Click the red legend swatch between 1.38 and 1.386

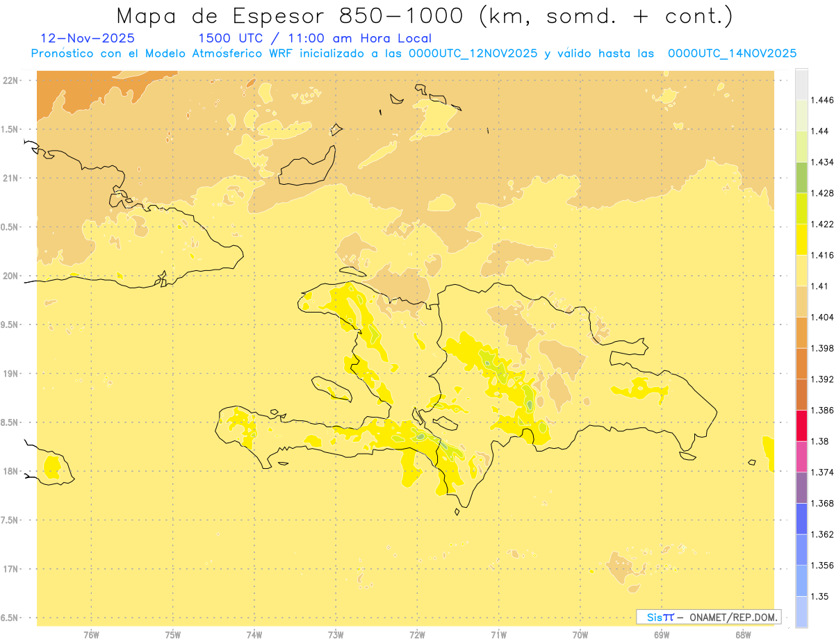(x=801, y=426)
